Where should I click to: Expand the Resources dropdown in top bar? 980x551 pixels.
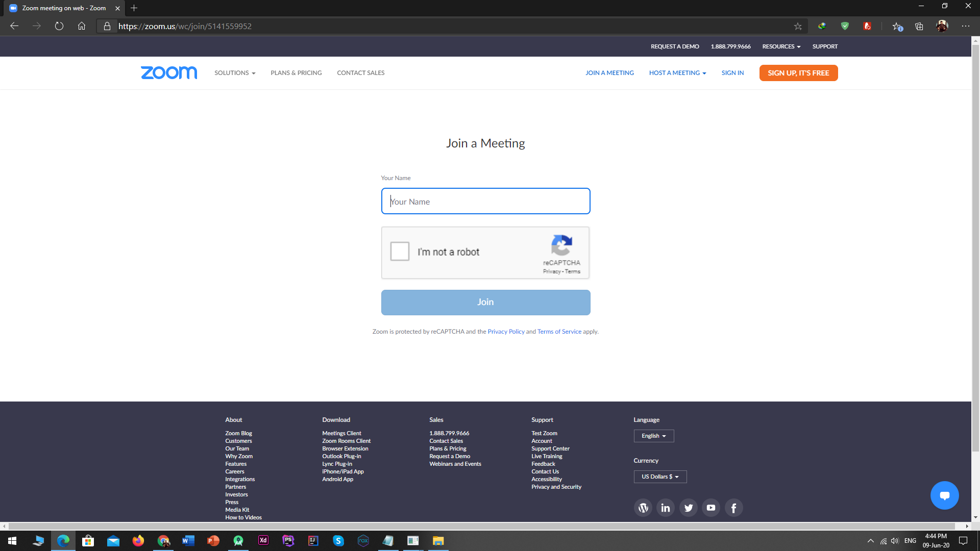781,46
